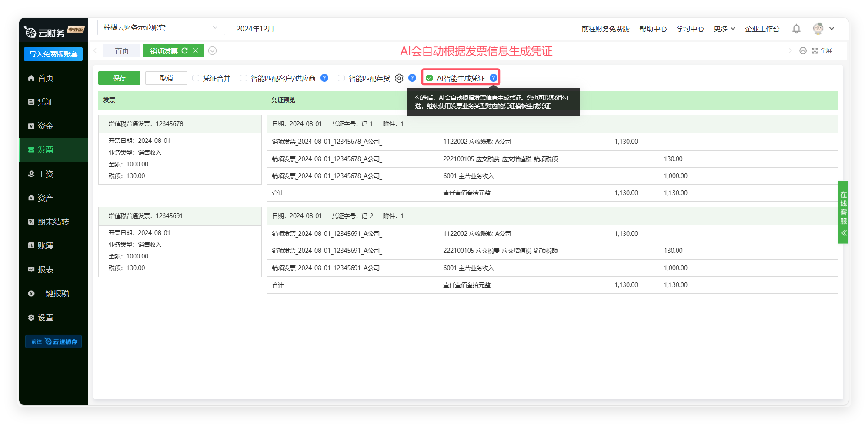Viewport: 868px width, 424px height.
Task: Check the 智能匹配客户/供应商 option
Action: [x=244, y=78]
